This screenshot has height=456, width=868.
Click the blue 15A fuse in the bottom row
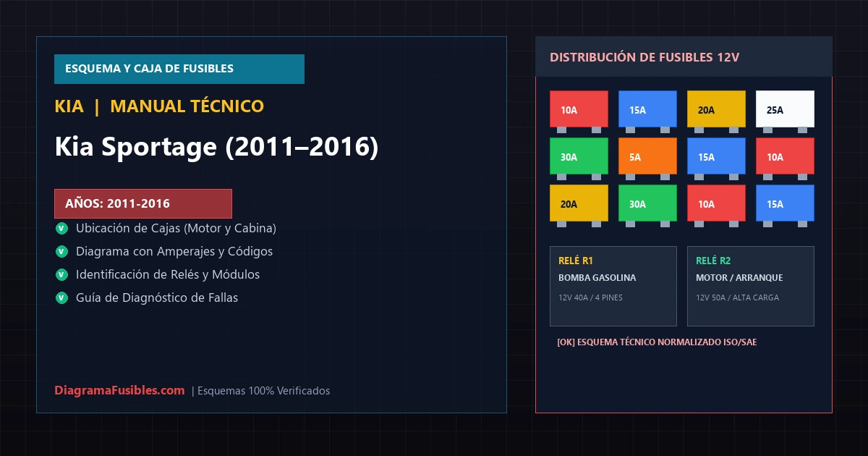pyautogui.click(x=785, y=203)
